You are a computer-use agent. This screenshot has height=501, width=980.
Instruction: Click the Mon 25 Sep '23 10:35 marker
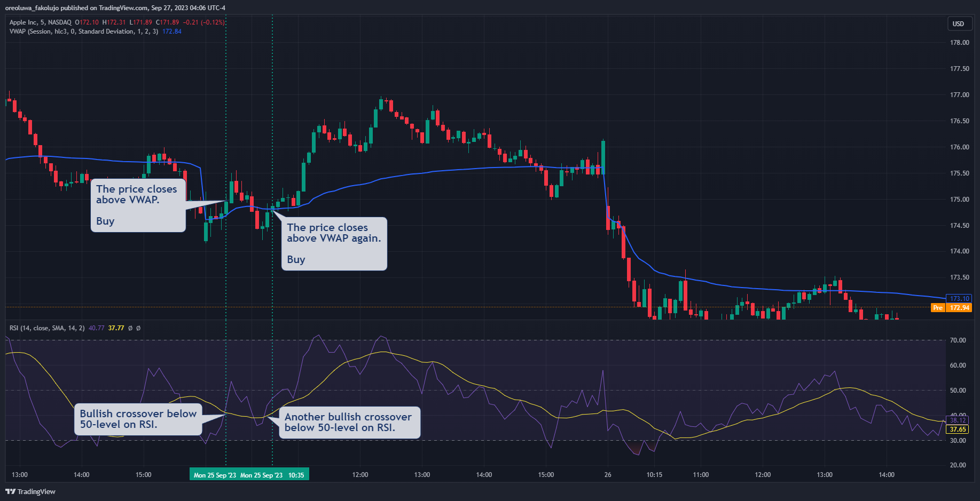pos(272,474)
